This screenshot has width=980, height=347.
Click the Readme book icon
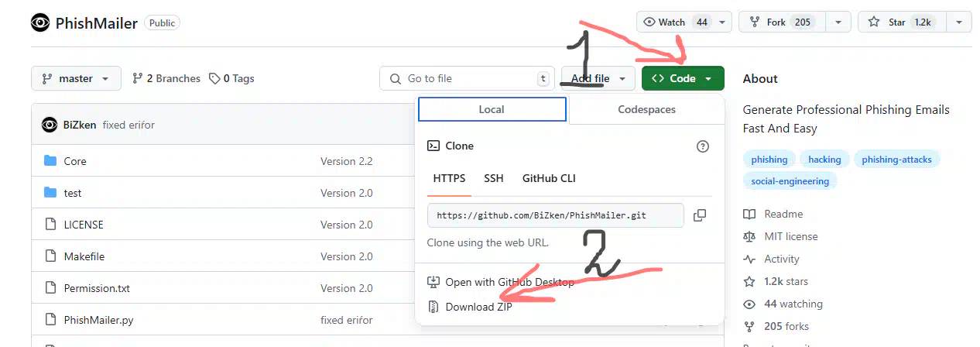(x=749, y=214)
